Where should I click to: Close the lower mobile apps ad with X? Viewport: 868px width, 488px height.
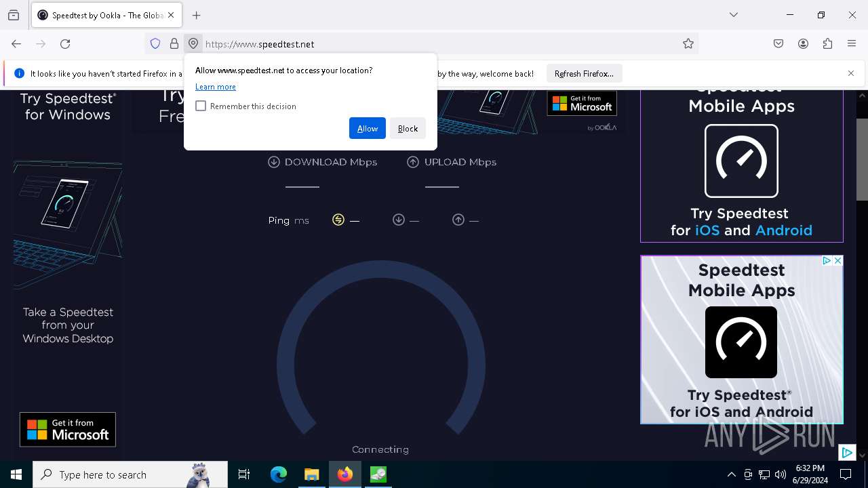click(837, 261)
